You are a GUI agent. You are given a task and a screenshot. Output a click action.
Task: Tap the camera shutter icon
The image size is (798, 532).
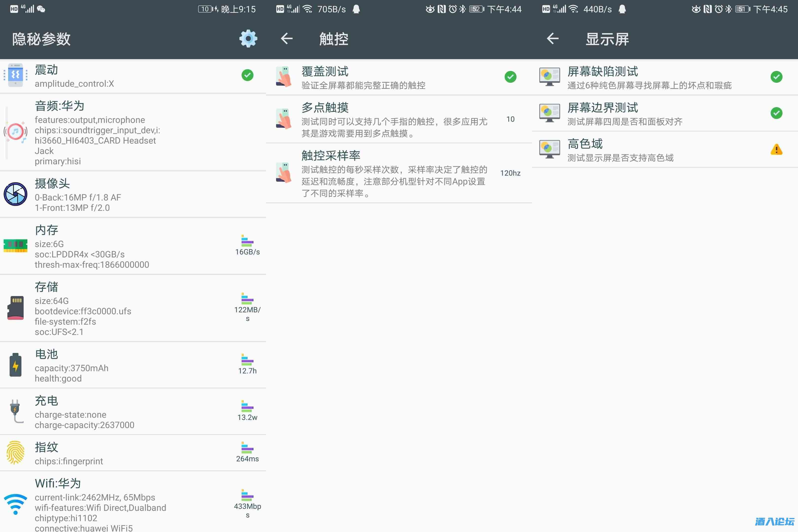coord(15,194)
